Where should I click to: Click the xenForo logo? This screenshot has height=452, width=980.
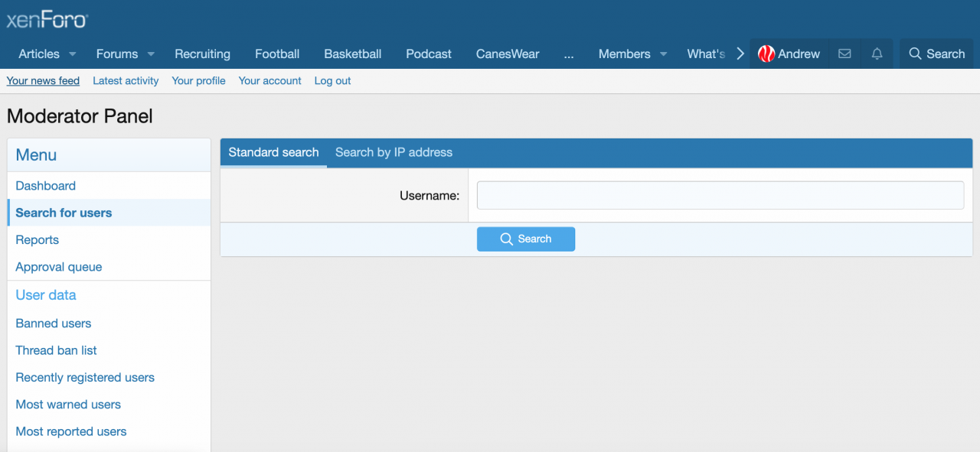(x=47, y=19)
